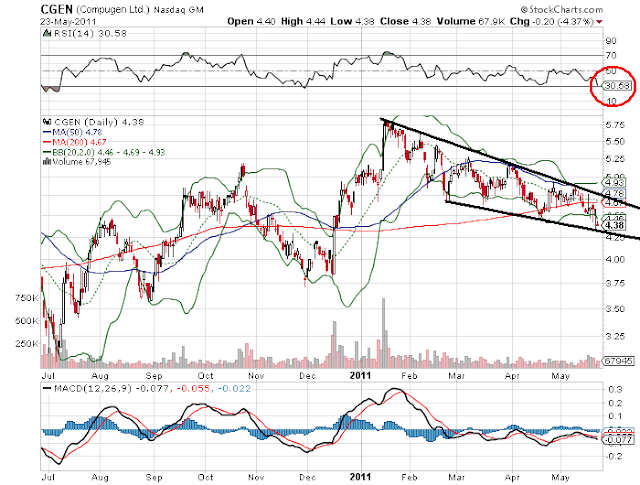Click the candlestick icon before CGEN (Daily)
640x485 pixels.
pyautogui.click(x=47, y=122)
